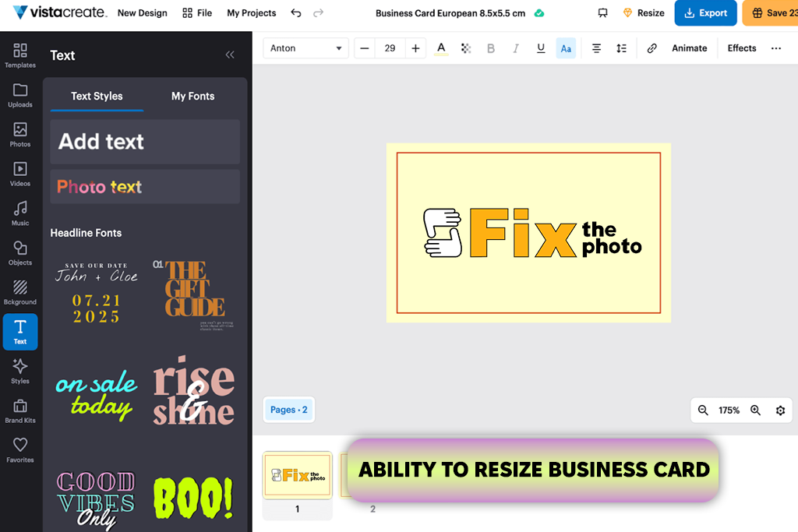The width and height of the screenshot is (798, 532).
Task: Collapse the Text panel with chevrons
Action: (x=230, y=55)
